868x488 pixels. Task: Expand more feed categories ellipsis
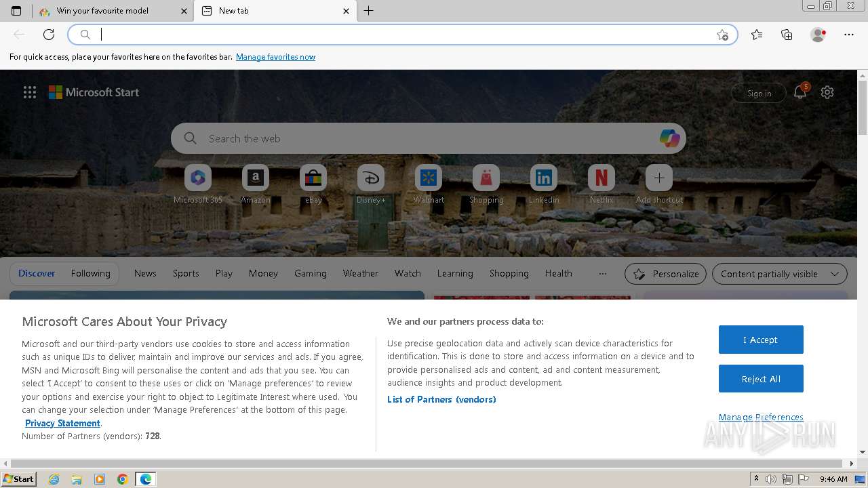pos(603,274)
